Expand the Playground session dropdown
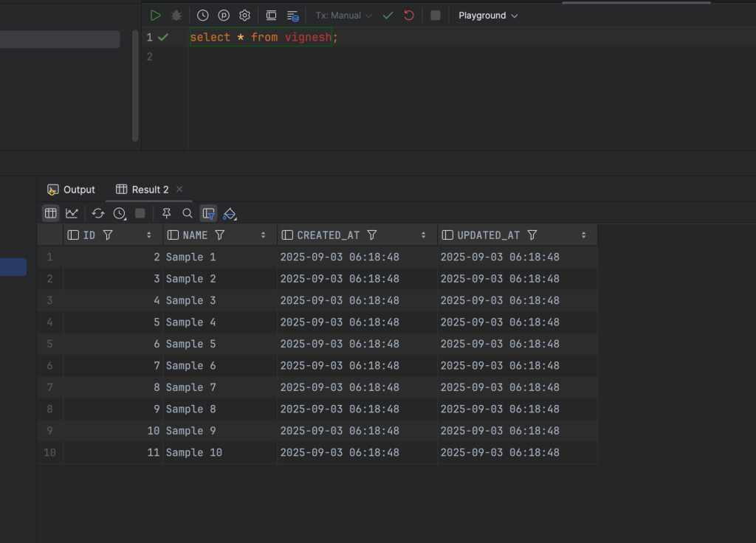This screenshot has width=756, height=543. [488, 15]
